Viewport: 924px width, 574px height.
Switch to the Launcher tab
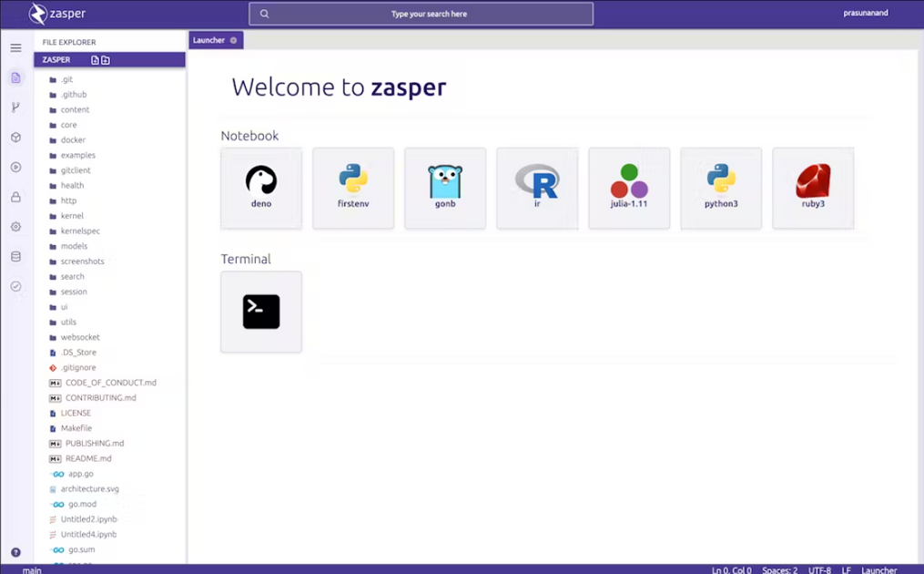(208, 40)
